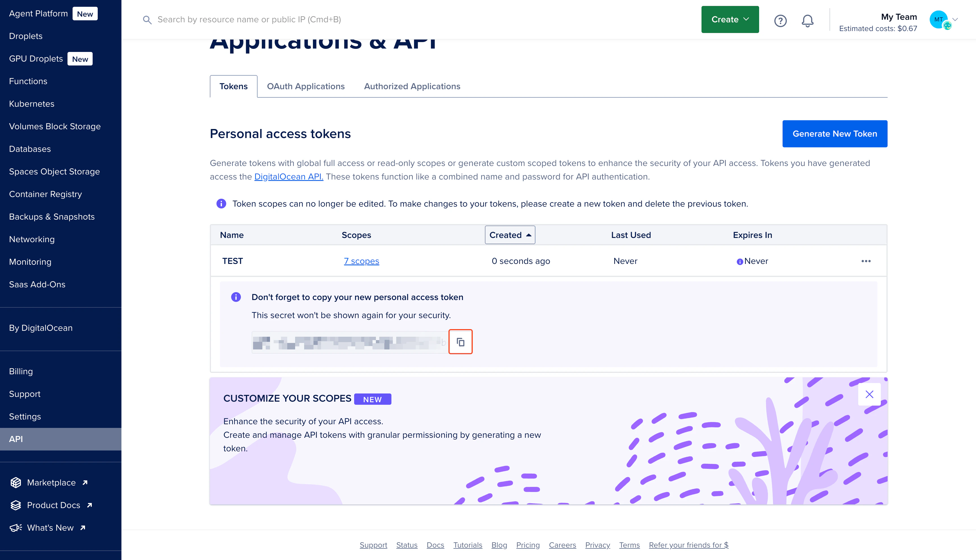
Task: Click the Scopes column header
Action: coord(356,235)
